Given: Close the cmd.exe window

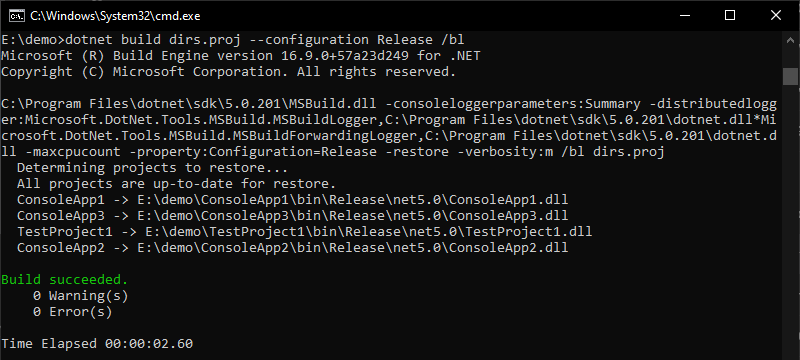Looking at the screenshot, I should click(776, 16).
